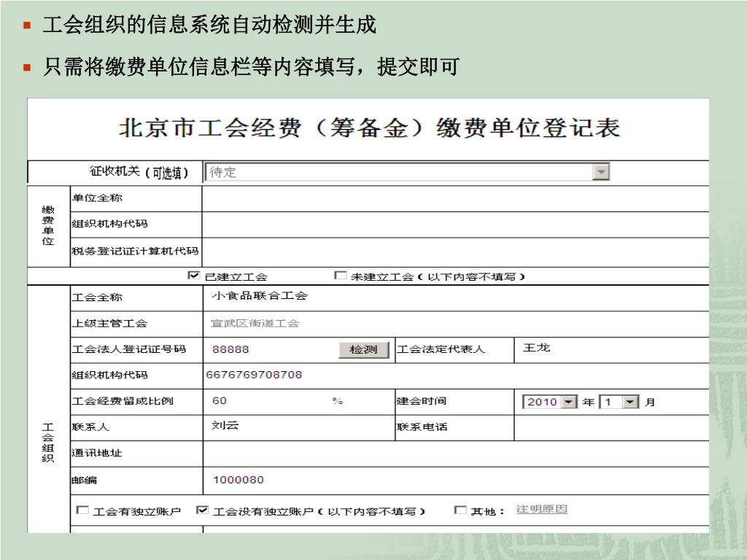Open the 建会时间 month dropdown
Viewport: 747px width, 560px height.
coord(619,402)
